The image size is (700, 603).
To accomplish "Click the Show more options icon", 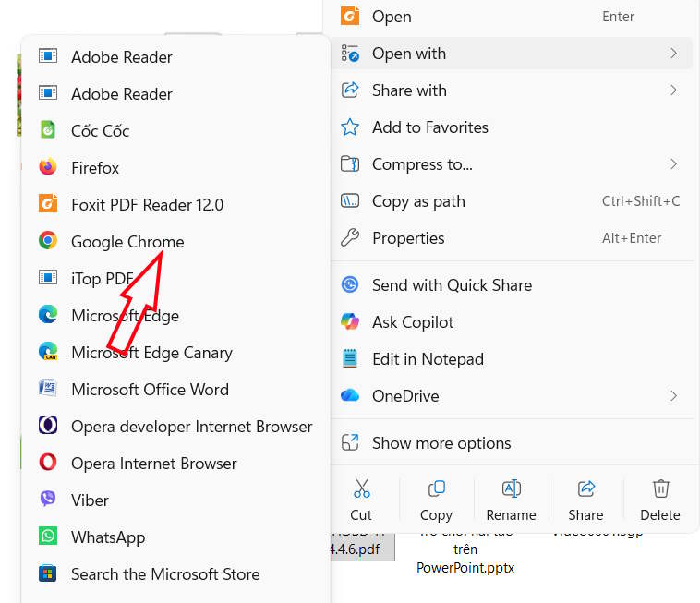I will tap(350, 442).
